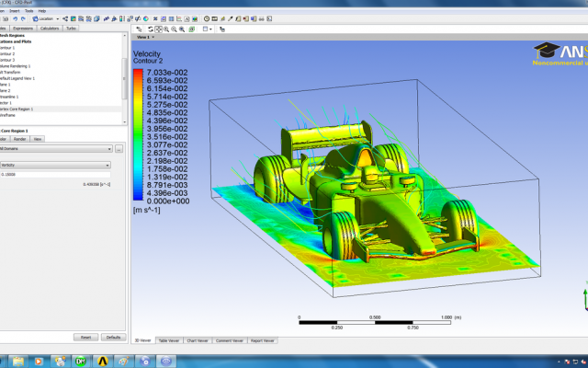Switch to the Table Viewer tab
This screenshot has width=588, height=368.
pyautogui.click(x=169, y=340)
